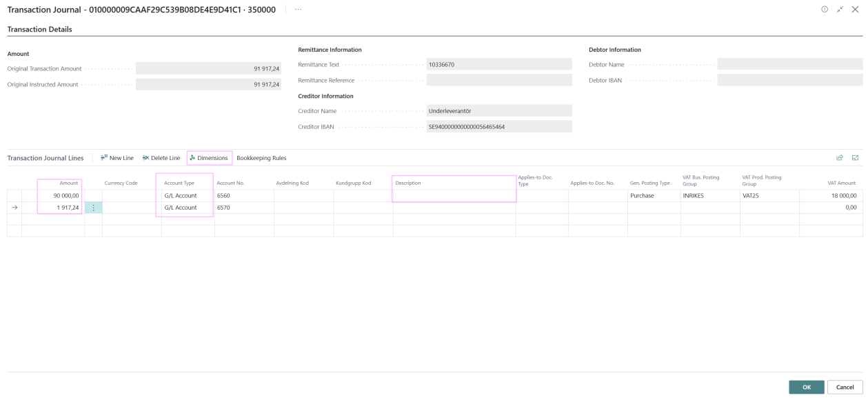Select the 90 000,00 amount cell

click(x=52, y=196)
